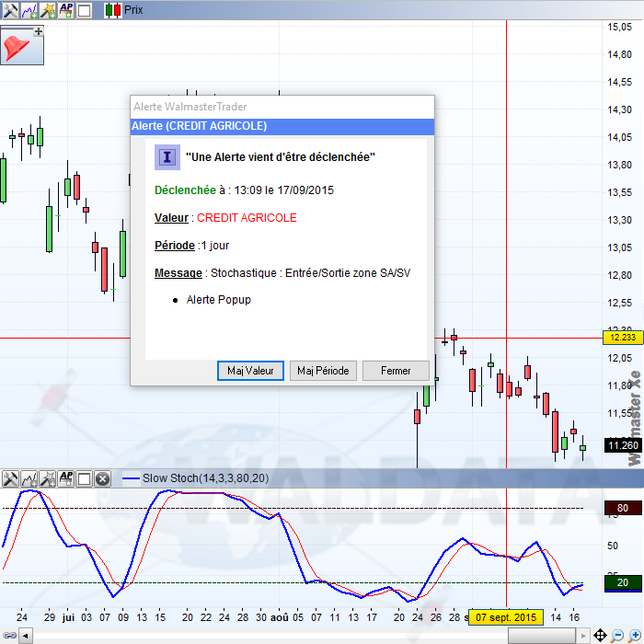The height and width of the screenshot is (644, 644).
Task: Click the Alerte (CREDIT AGRICOLE) blue header
Action: pyautogui.click(x=282, y=127)
